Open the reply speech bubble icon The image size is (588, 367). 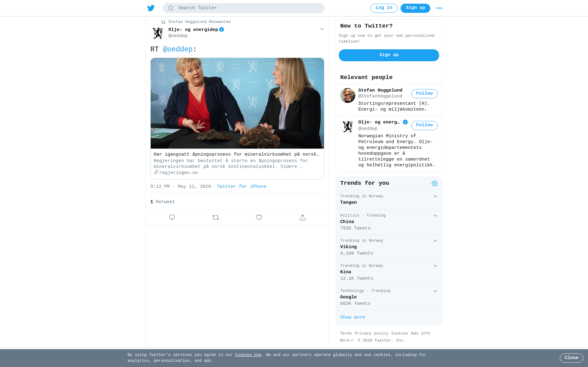tap(172, 218)
